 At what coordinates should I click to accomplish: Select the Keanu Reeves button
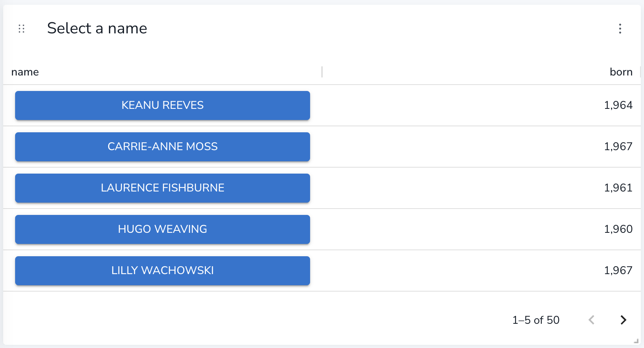(163, 105)
